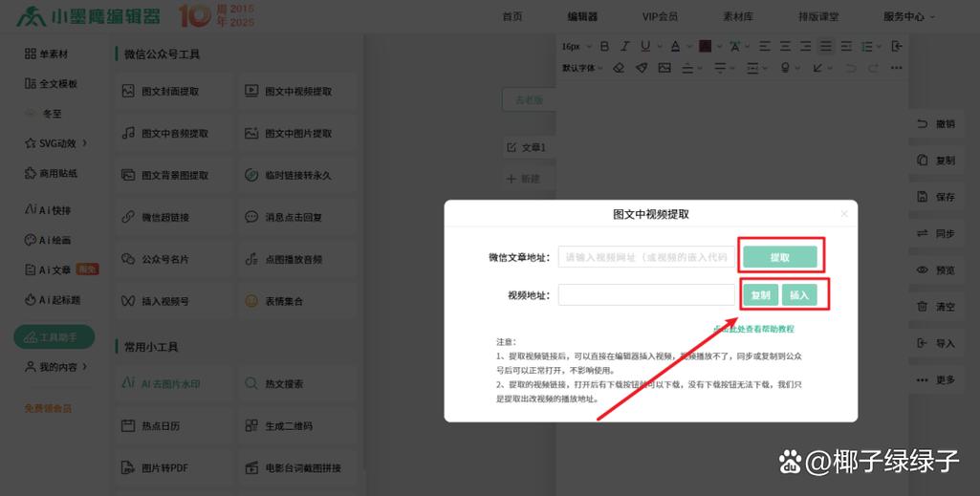The width and height of the screenshot is (980, 496).
Task: Open the 表情集合 tool
Action: 297,300
